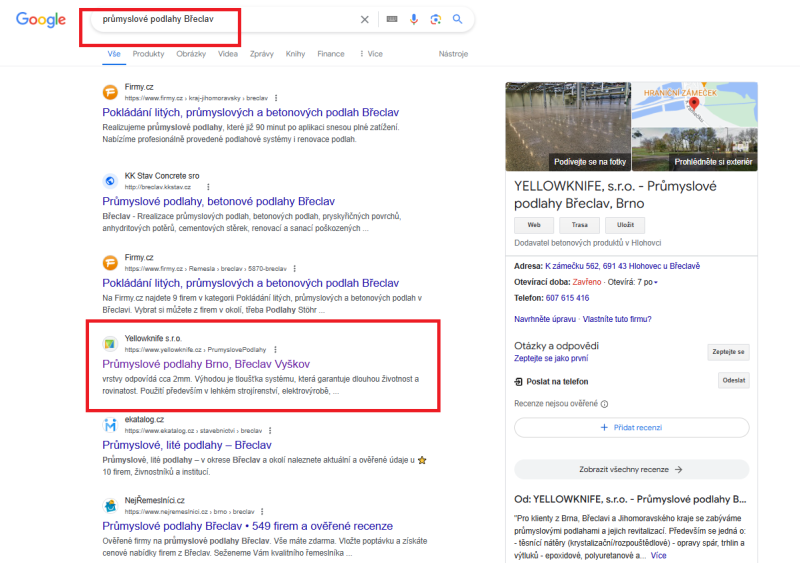This screenshot has width=800, height=563.
Task: Open options menu for NejŘemeslníci.cz result
Action: pos(262,511)
